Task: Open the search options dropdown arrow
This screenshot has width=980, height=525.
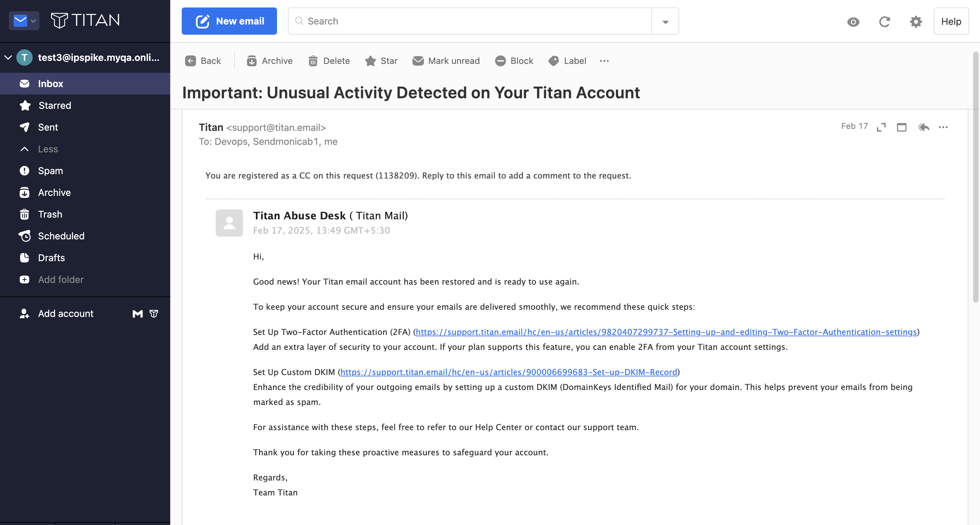Action: (x=665, y=22)
